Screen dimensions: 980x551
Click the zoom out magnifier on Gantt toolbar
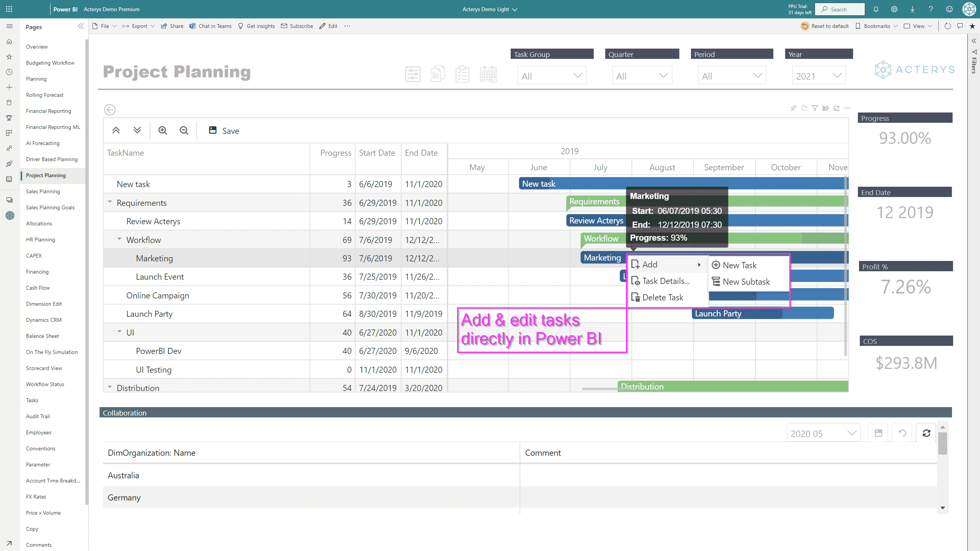coord(184,130)
